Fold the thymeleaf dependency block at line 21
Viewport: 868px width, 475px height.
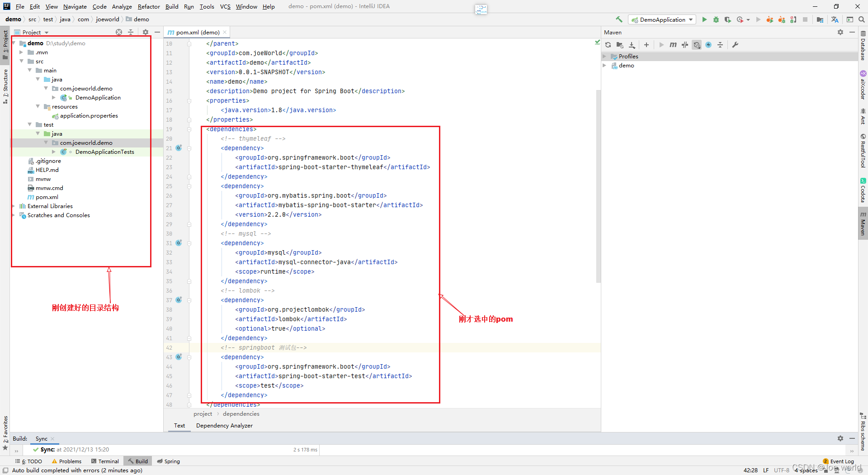[x=189, y=148]
